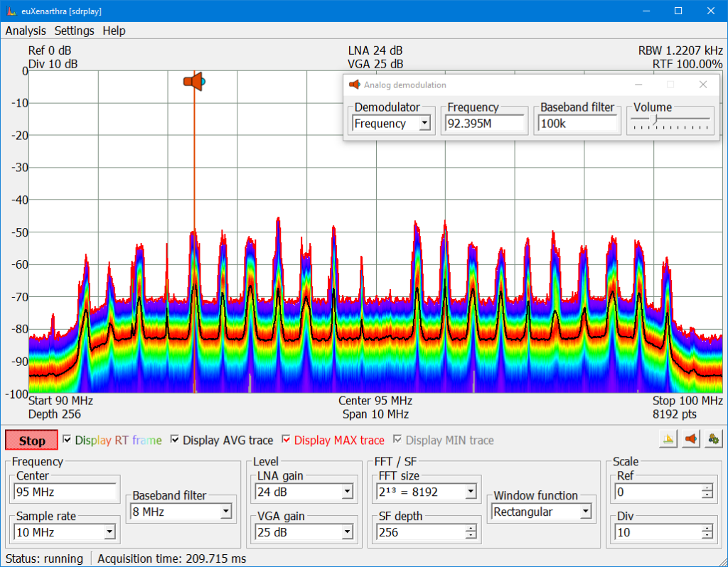Click the measurement ruler toolbar icon
Image resolution: width=728 pixels, height=567 pixels.
click(x=668, y=439)
